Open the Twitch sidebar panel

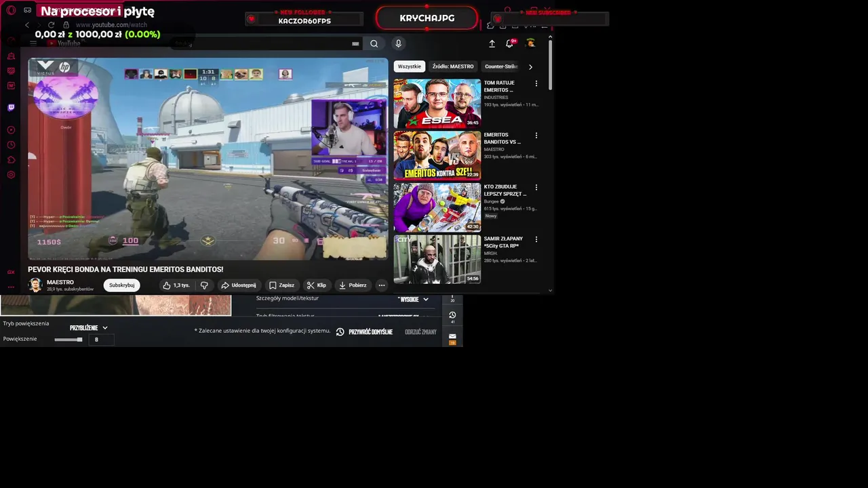[11, 107]
